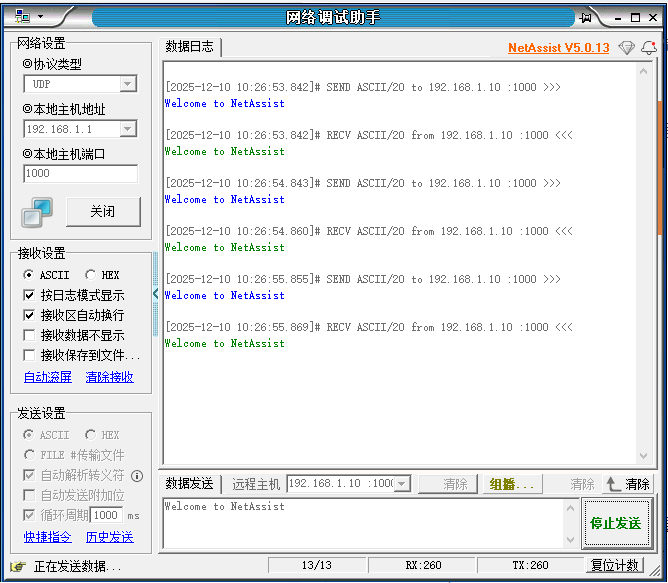Open the NetAssist V5.0.13 link
Image resolution: width=668 pixels, height=583 pixels.
tap(559, 48)
